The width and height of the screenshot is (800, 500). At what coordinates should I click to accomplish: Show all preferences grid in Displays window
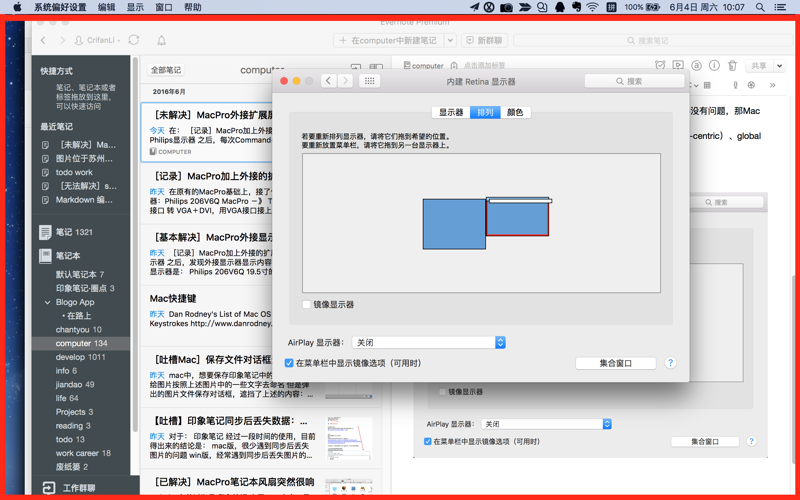(x=369, y=81)
